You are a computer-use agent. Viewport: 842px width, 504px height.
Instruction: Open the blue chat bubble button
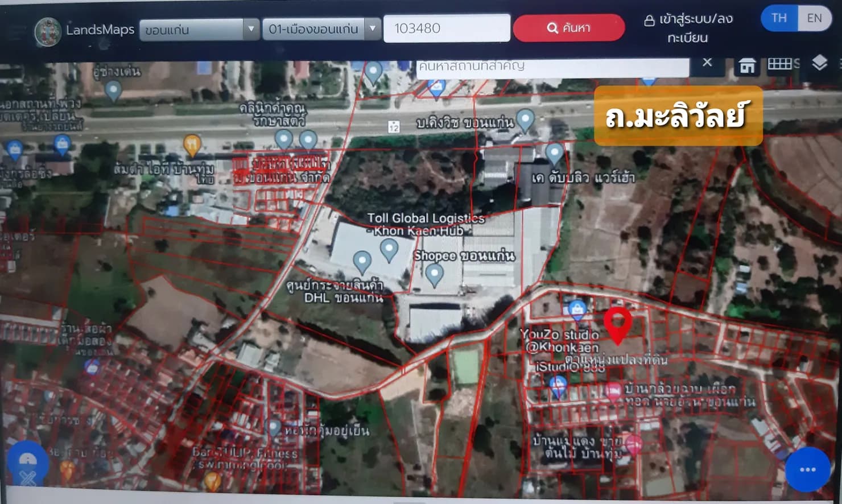(x=807, y=469)
